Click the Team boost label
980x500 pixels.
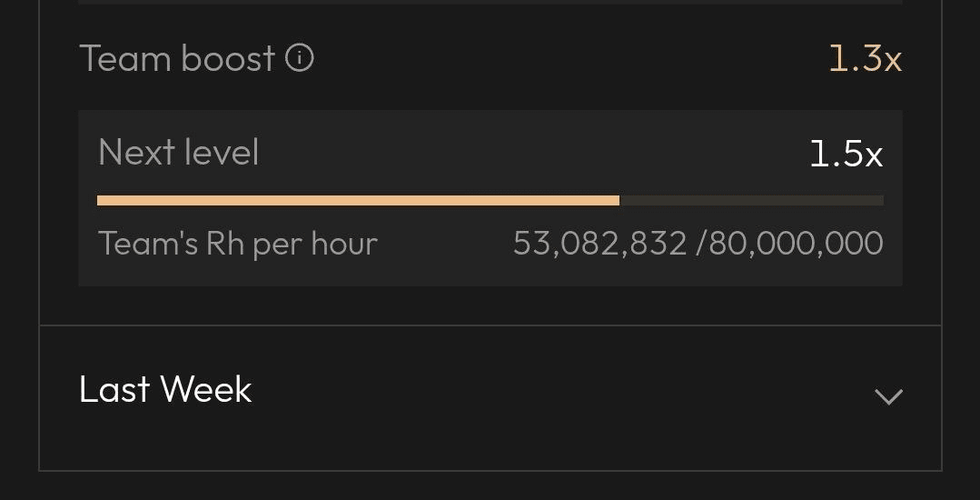coord(177,59)
